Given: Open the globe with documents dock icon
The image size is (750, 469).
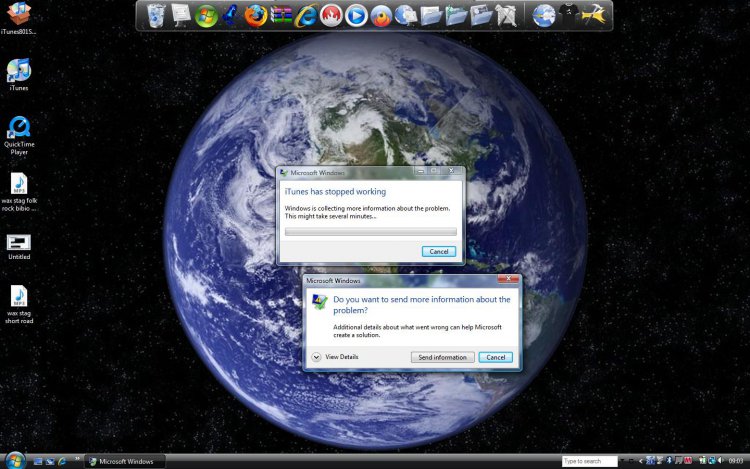Looking at the screenshot, I should (406, 16).
